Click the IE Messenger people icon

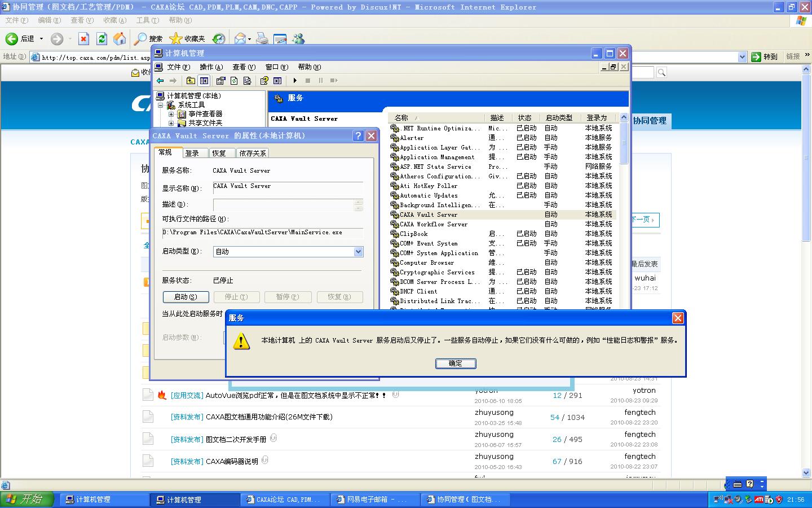pyautogui.click(x=298, y=38)
